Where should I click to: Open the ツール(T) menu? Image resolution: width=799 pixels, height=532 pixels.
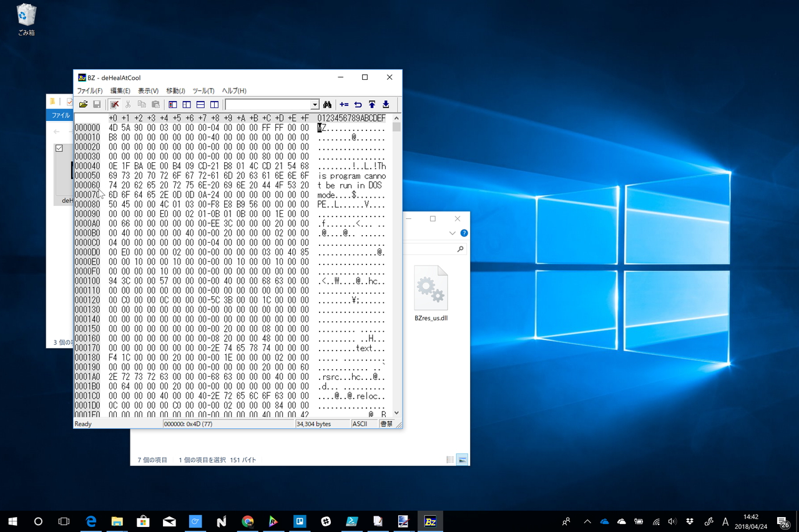[x=203, y=91]
